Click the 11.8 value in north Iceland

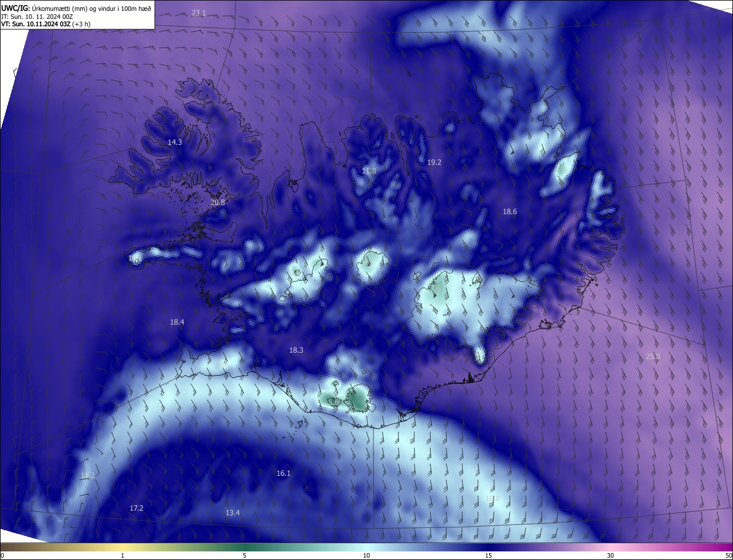[369, 171]
